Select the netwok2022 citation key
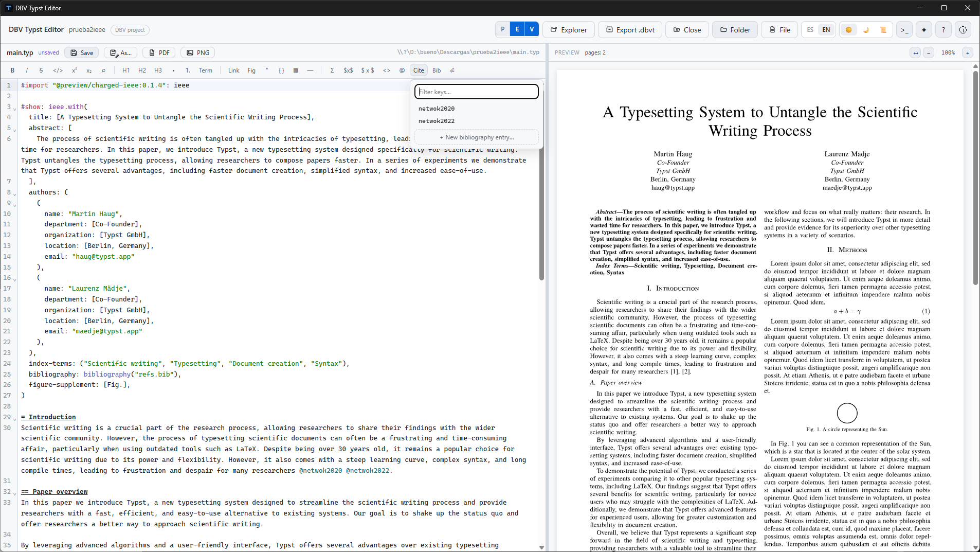Viewport: 980px width, 552px height. click(477, 121)
